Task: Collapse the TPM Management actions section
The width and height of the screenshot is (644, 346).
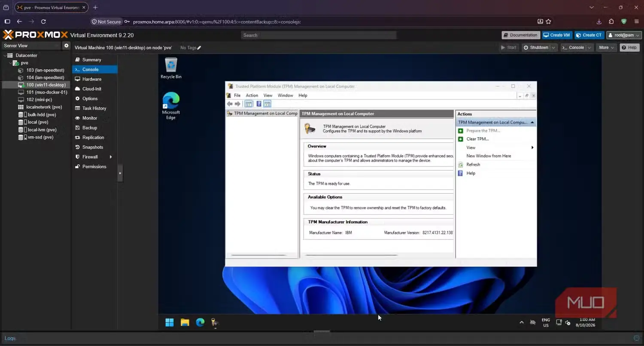Action: point(532,123)
